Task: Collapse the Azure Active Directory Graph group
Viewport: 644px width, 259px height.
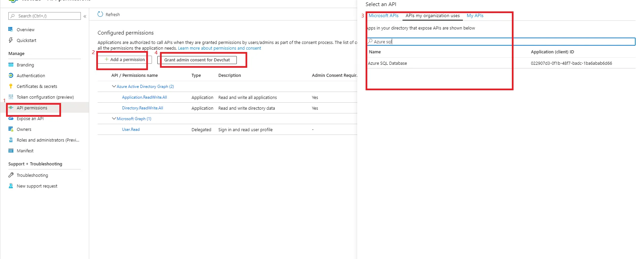Action: click(x=114, y=86)
